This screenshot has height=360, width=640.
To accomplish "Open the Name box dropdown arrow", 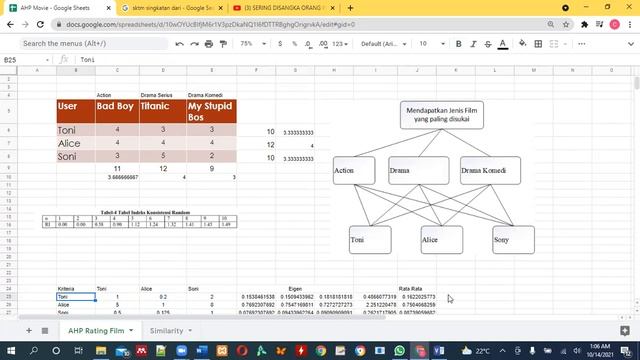I will tap(47, 60).
